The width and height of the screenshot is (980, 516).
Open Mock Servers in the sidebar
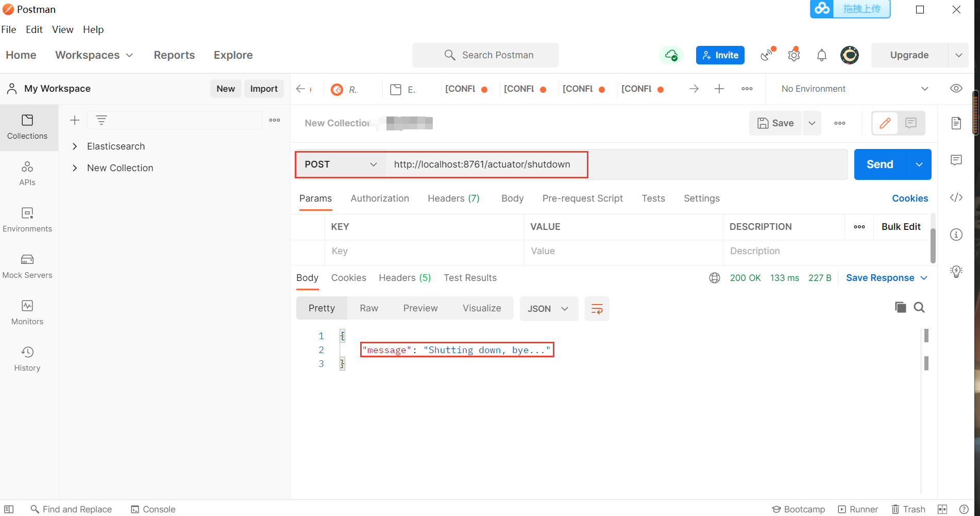coord(27,267)
